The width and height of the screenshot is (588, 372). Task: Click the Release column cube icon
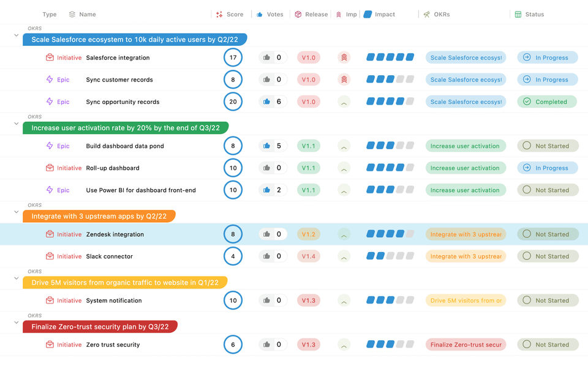tap(298, 14)
